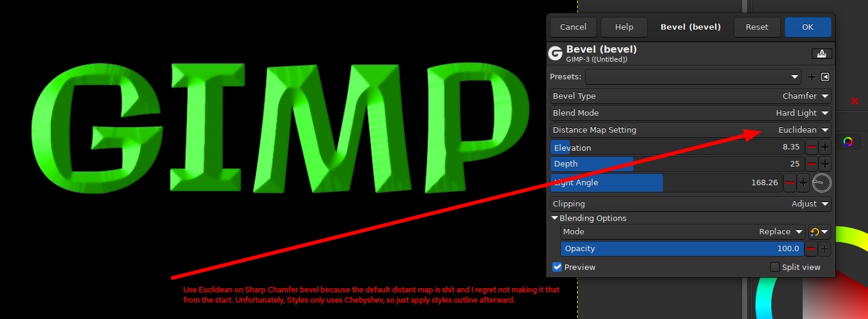Decrease Elevation with the minus button
This screenshot has height=319, width=868.
[812, 147]
